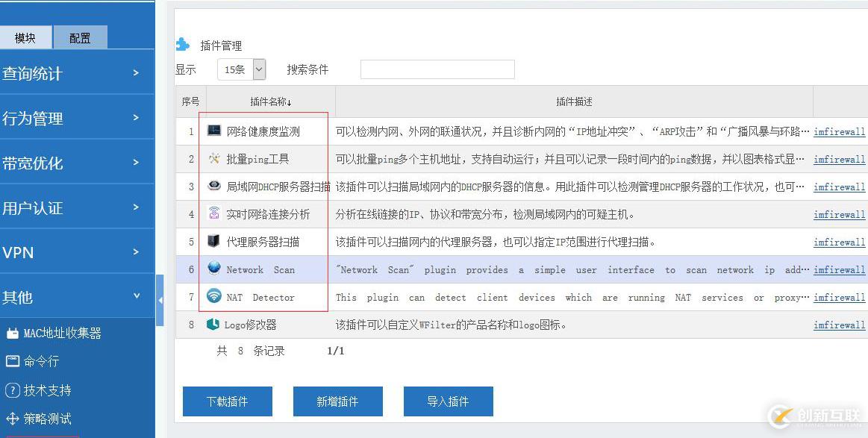
Task: Collapse the 其他 menu section
Action: tap(77, 296)
